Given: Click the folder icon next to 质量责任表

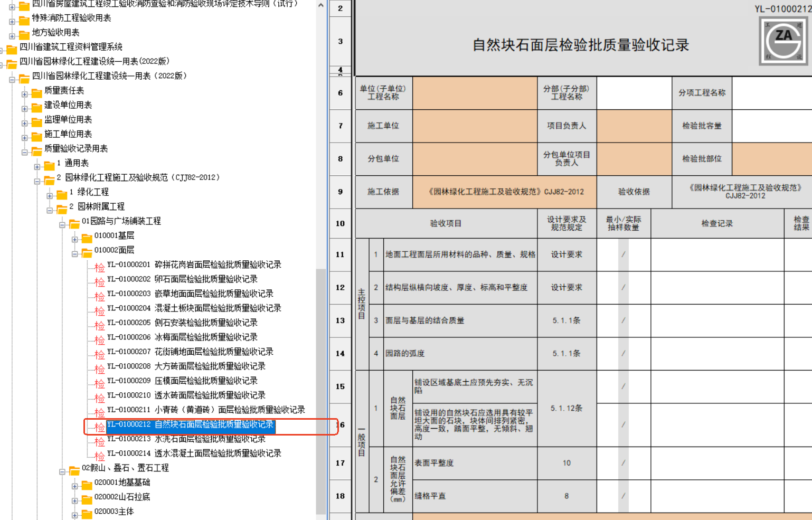Looking at the screenshot, I should coord(36,93).
